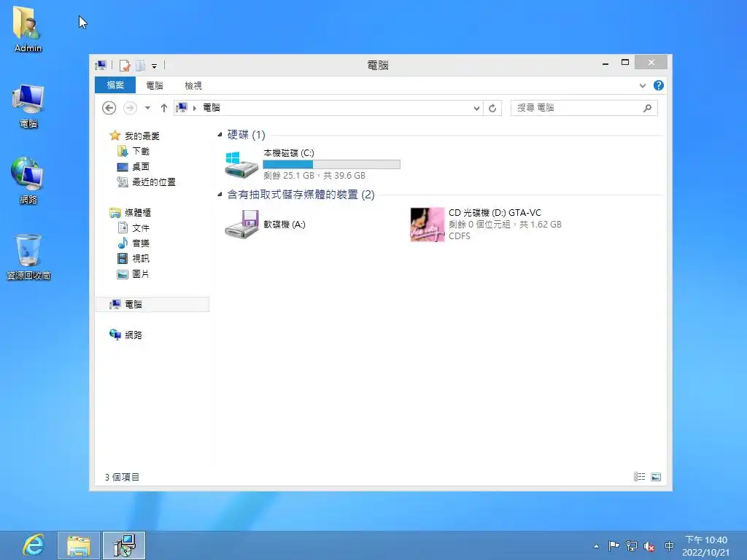Click the search magnifier icon
This screenshot has height=560, width=747.
(x=648, y=108)
